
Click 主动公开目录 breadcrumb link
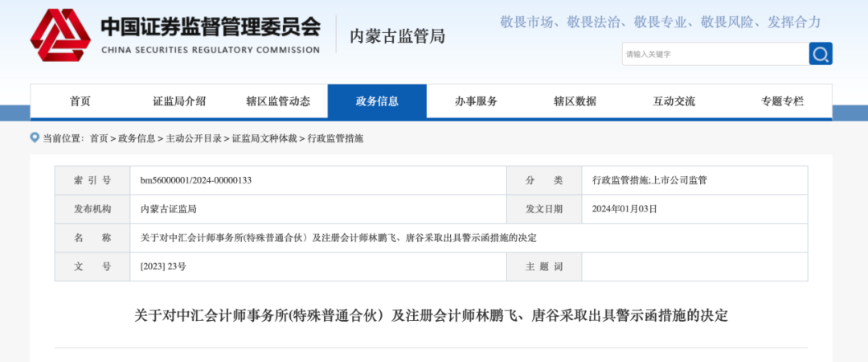(x=194, y=138)
